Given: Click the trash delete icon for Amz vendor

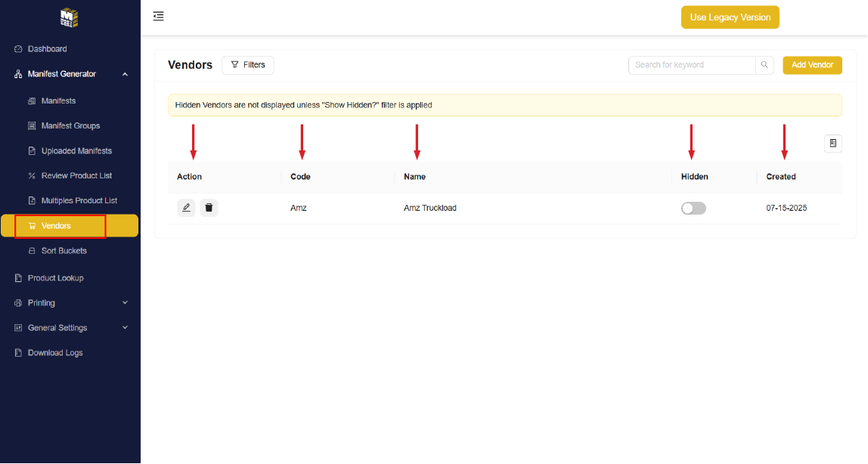Looking at the screenshot, I should coord(209,208).
